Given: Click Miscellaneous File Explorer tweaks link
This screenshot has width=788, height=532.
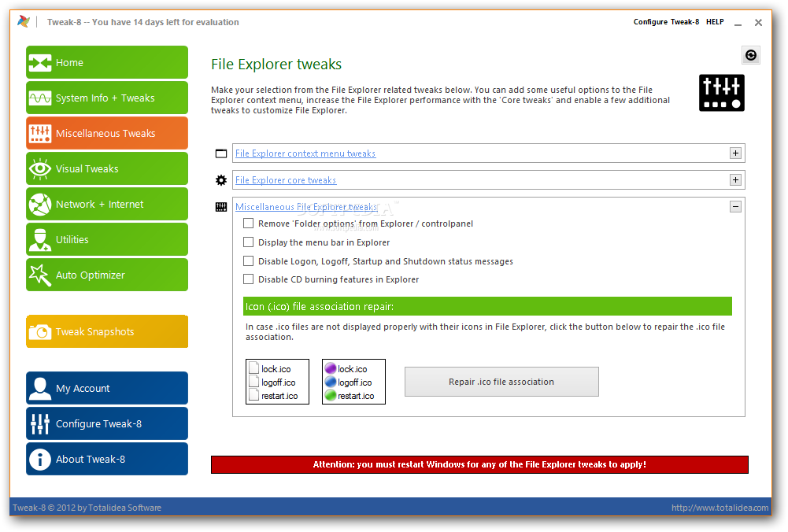Looking at the screenshot, I should pyautogui.click(x=306, y=206).
